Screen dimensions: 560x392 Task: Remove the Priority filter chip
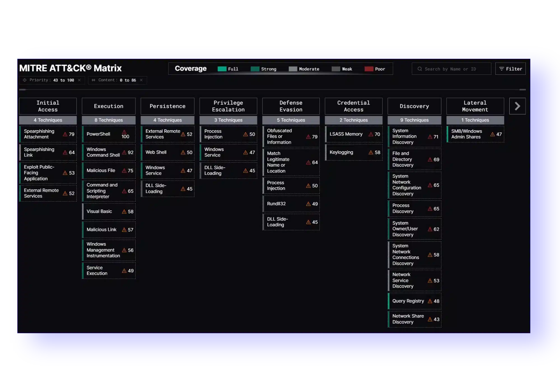pos(80,80)
